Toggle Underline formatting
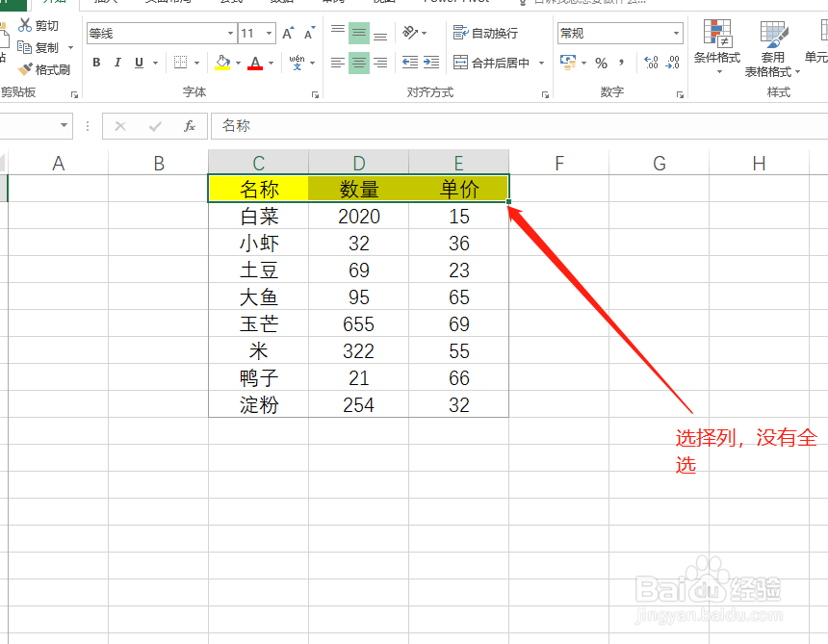The image size is (828, 644). coord(139,63)
